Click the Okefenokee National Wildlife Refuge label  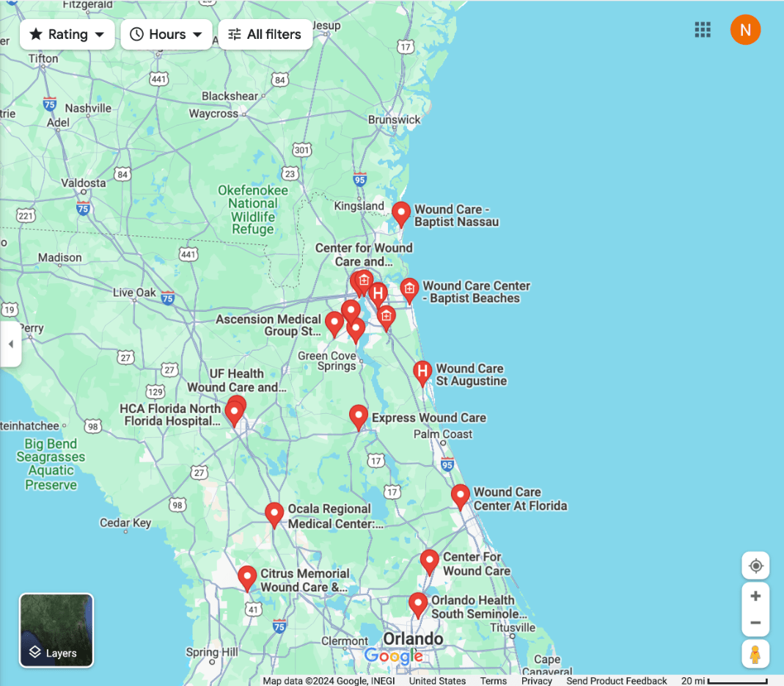pos(253,210)
